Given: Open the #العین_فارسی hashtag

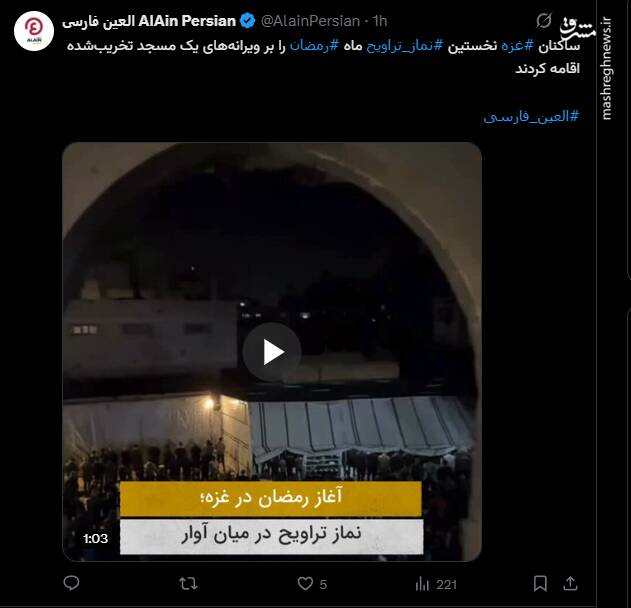Looking at the screenshot, I should (531, 117).
